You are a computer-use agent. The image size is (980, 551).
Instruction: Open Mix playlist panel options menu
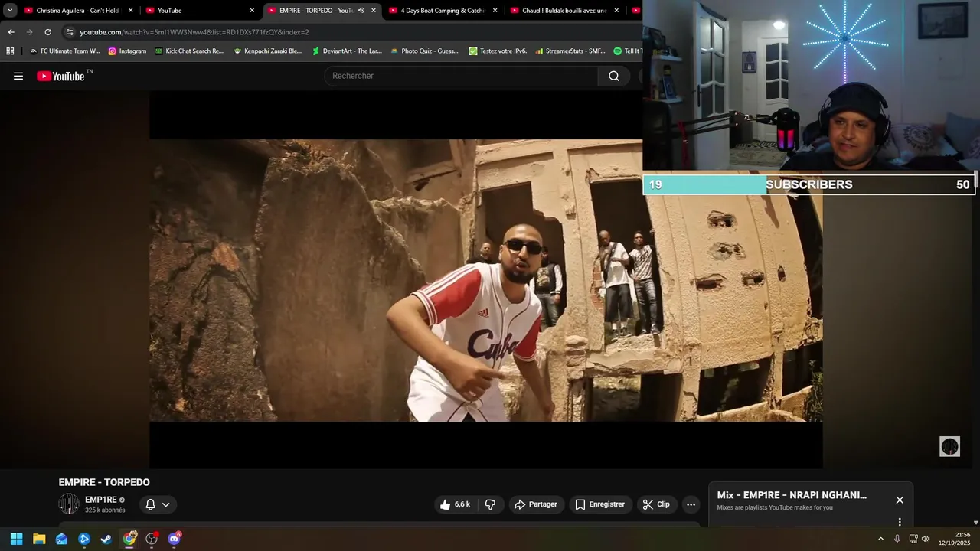point(900,522)
